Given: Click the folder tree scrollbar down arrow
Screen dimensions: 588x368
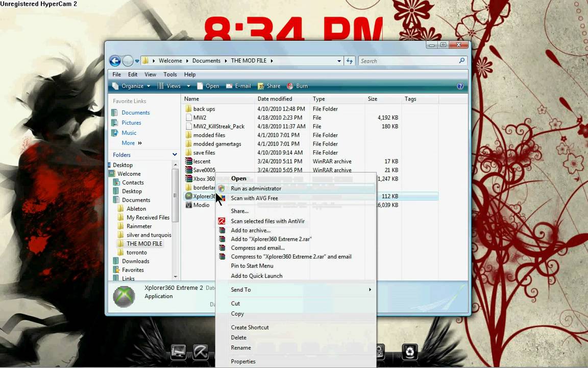Looking at the screenshot, I should coord(175,277).
